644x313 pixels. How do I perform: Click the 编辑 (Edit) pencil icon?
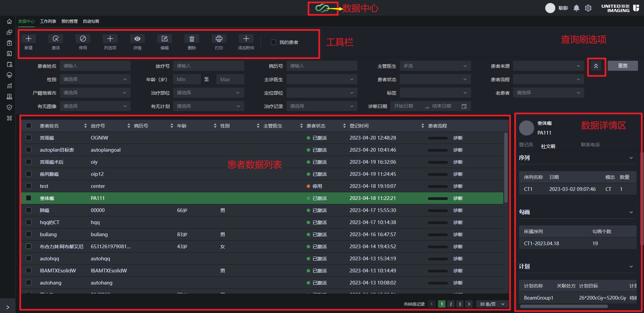tap(165, 39)
